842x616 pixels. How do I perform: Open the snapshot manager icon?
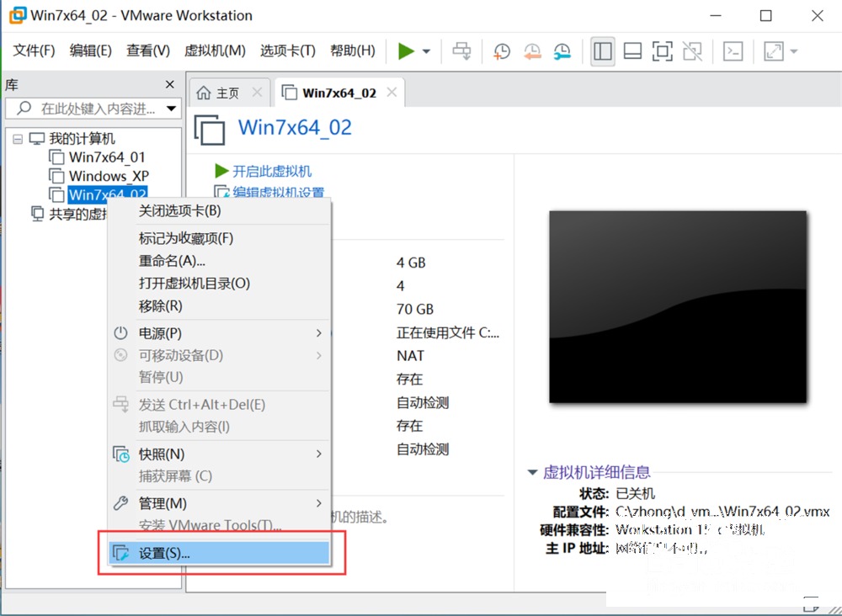(562, 51)
